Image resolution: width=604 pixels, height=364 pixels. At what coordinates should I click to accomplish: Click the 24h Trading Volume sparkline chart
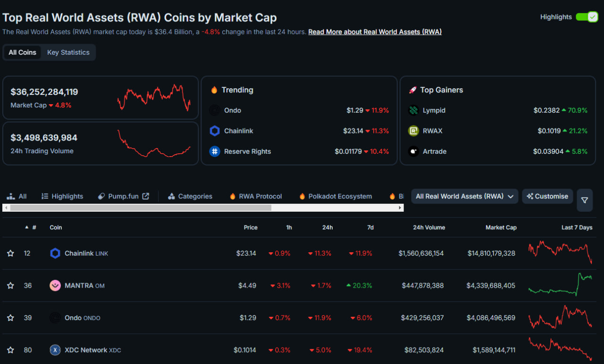click(x=154, y=143)
